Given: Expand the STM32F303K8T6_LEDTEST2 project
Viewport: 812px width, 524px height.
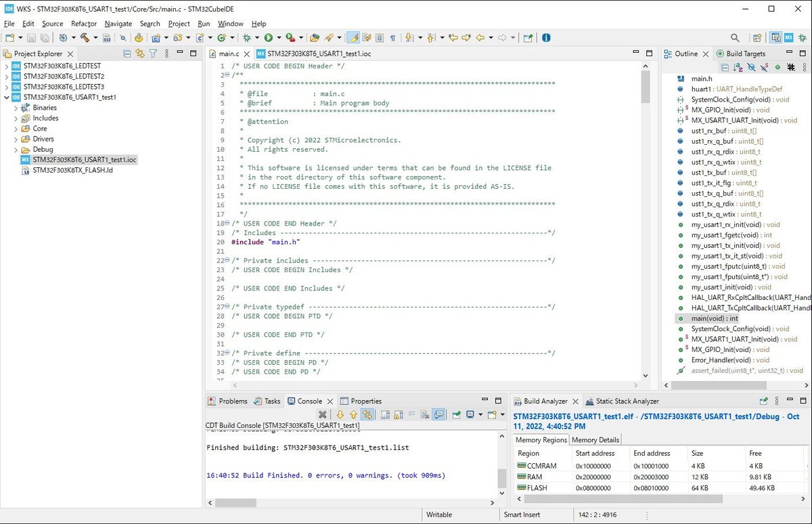Looking at the screenshot, I should tap(7, 77).
